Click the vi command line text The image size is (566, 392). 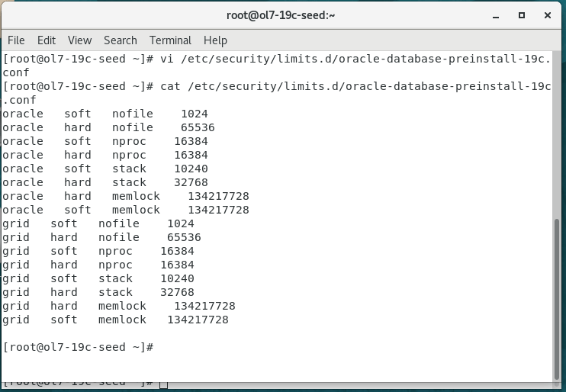[275, 59]
